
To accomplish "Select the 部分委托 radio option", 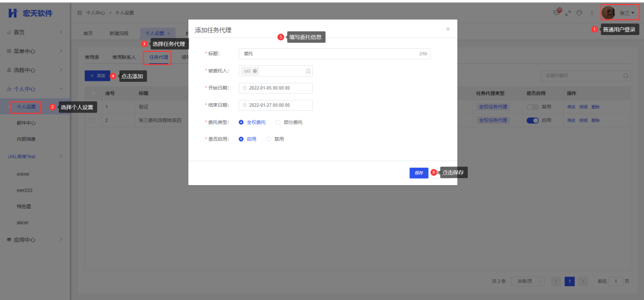I will coord(278,122).
